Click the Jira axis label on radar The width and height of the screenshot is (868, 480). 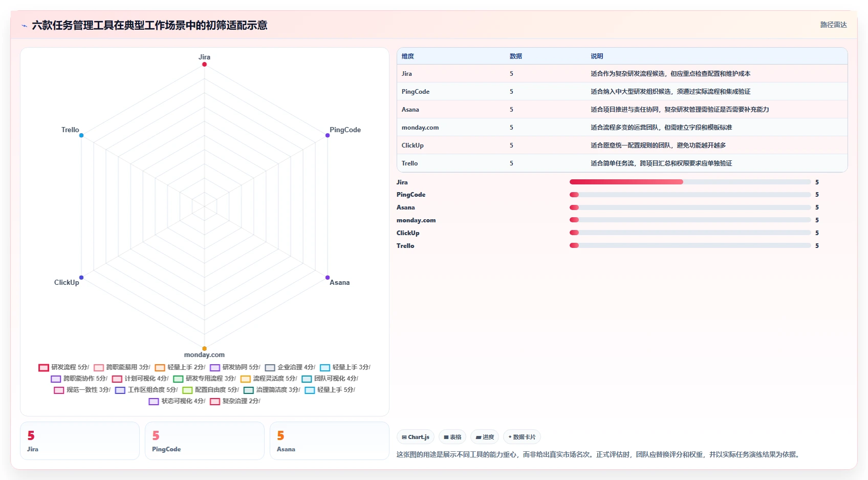tap(204, 57)
